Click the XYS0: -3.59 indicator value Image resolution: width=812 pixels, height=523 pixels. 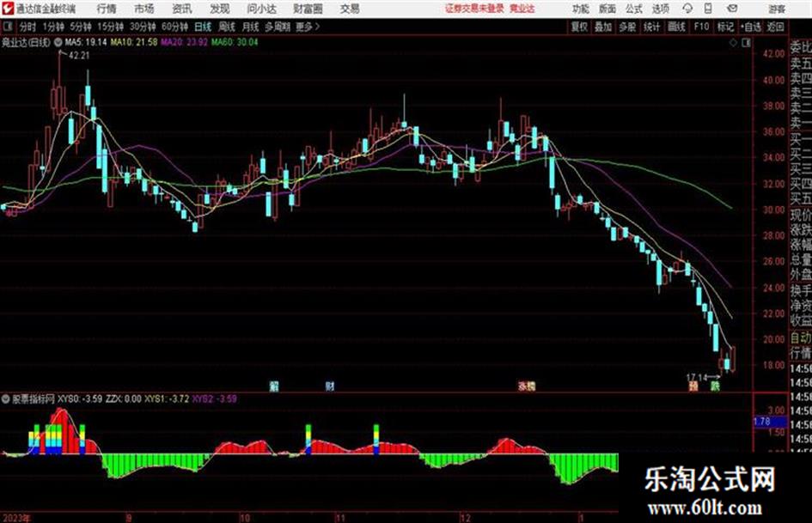point(80,398)
